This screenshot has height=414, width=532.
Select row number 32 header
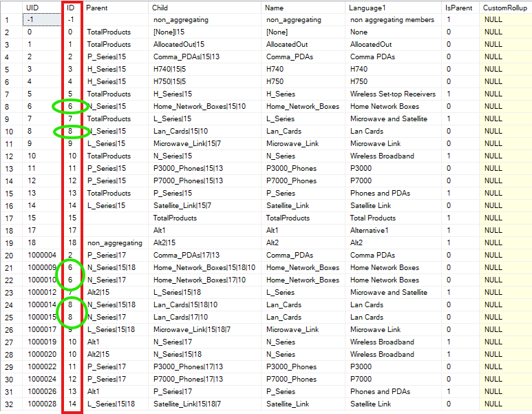tap(11, 404)
